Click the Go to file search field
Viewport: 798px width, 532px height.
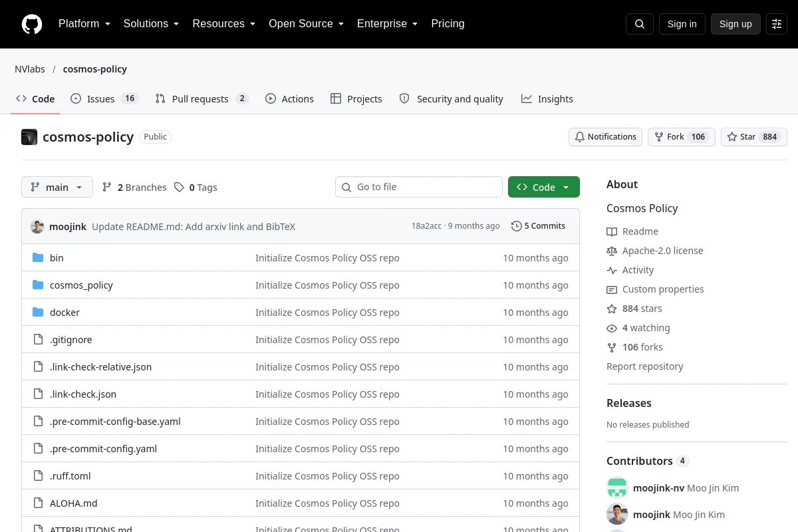419,188
